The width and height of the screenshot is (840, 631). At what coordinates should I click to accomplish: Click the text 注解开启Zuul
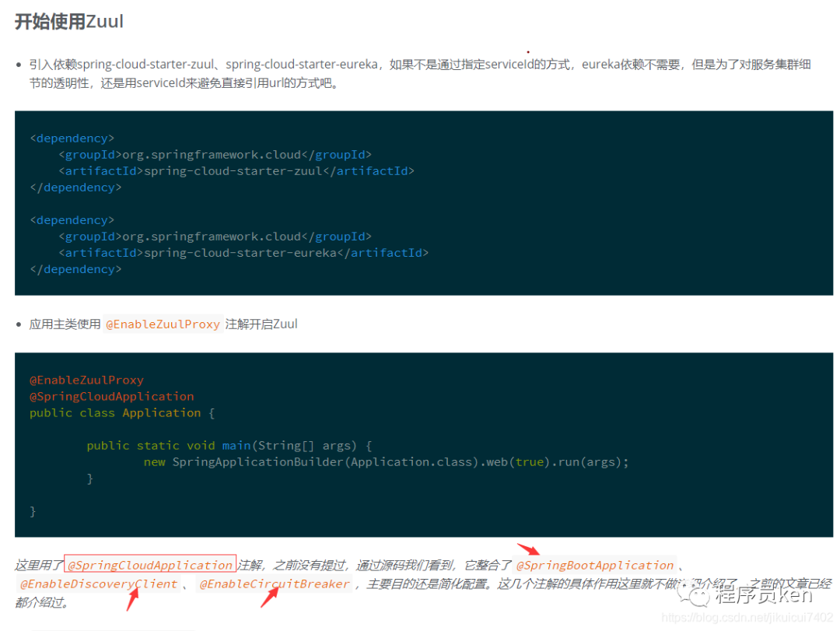261,324
